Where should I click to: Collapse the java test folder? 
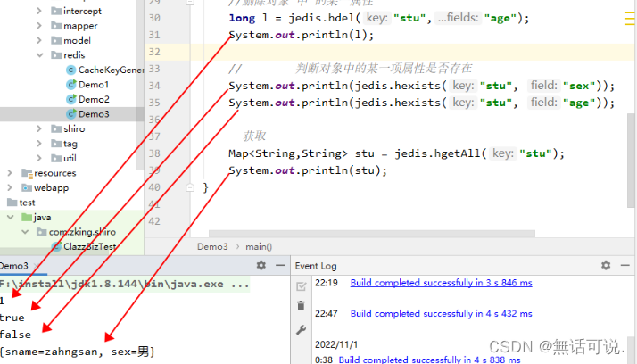10,218
